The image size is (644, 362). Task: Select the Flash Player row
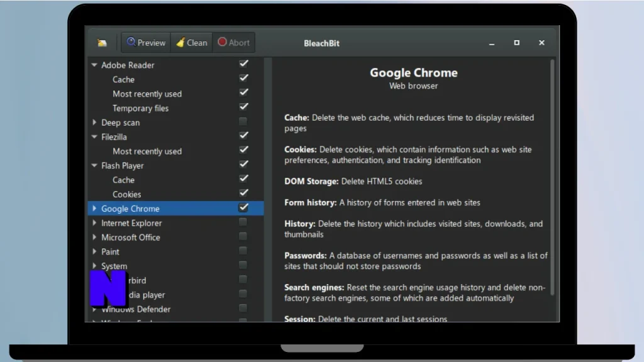(x=176, y=165)
